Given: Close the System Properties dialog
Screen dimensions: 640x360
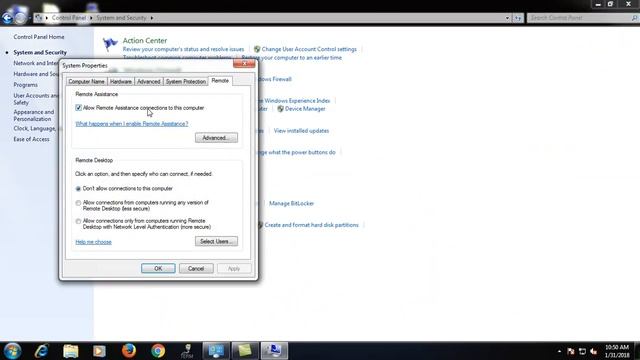Looking at the screenshot, I should [244, 63].
